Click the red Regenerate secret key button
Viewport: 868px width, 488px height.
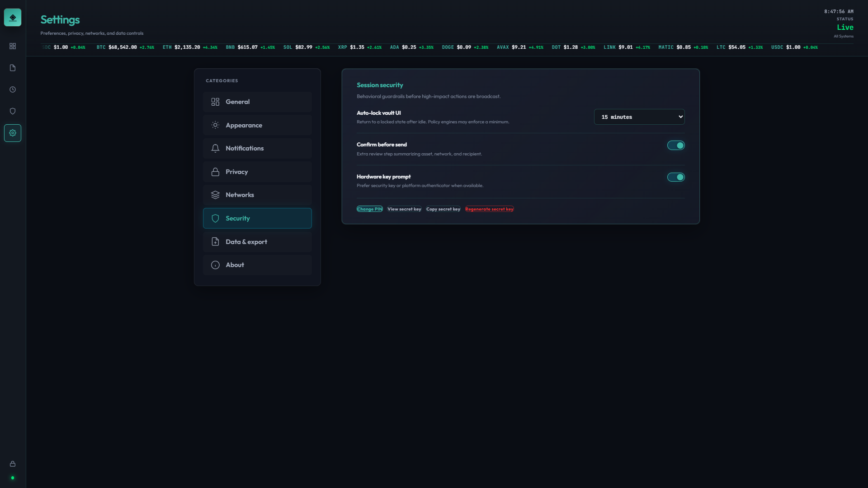(489, 209)
